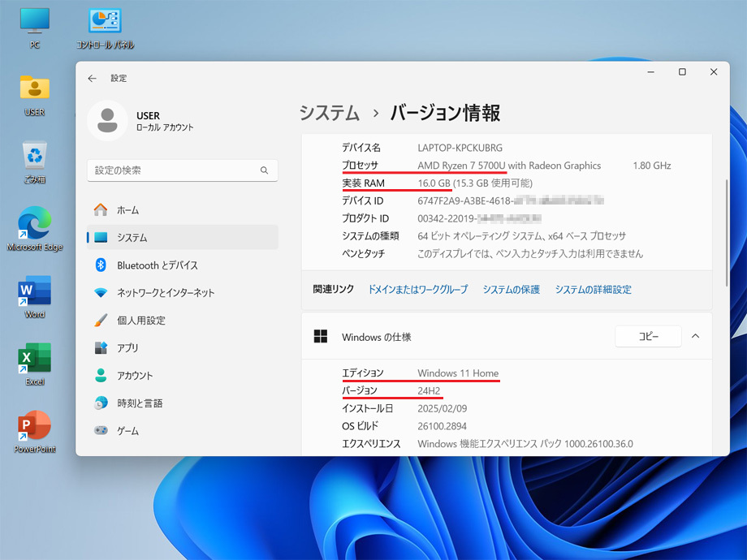The height and width of the screenshot is (560, 747).
Task: Click the プロダクト ID label
Action: [365, 218]
